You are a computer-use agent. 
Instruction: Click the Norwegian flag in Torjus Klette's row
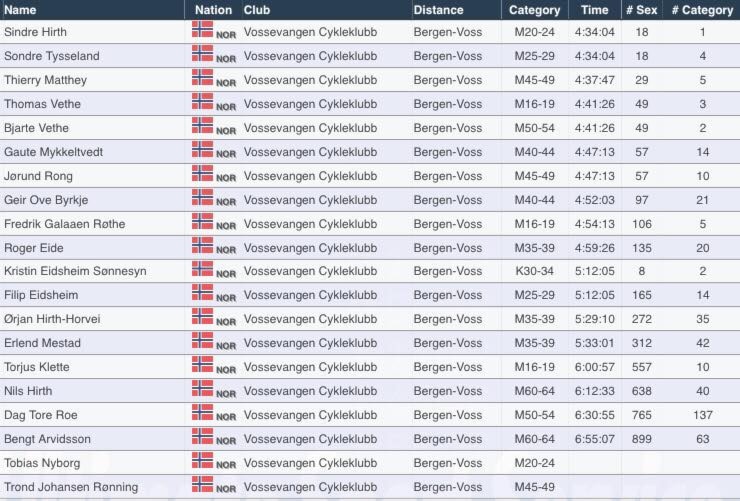point(202,365)
